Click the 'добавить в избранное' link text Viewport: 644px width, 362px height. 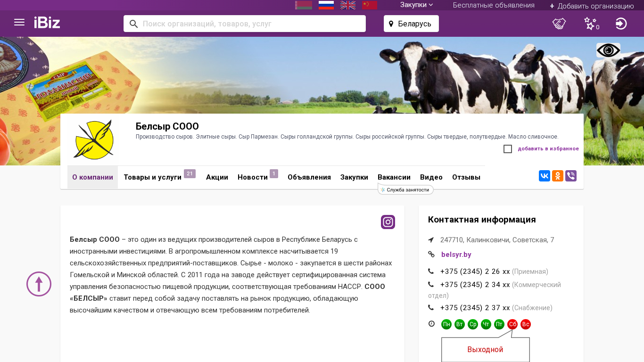[548, 149]
